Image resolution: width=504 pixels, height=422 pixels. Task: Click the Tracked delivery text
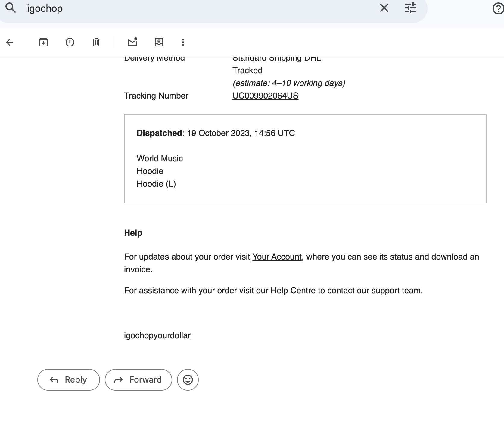[x=247, y=71]
